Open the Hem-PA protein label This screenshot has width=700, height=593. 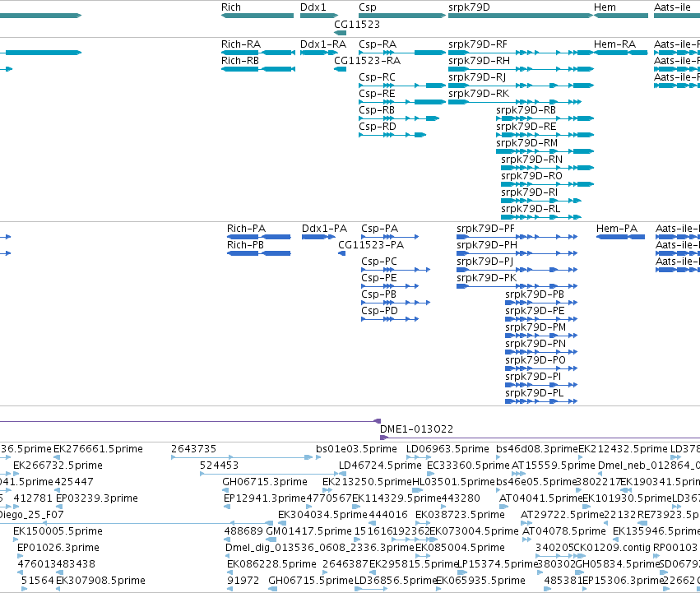[617, 229]
